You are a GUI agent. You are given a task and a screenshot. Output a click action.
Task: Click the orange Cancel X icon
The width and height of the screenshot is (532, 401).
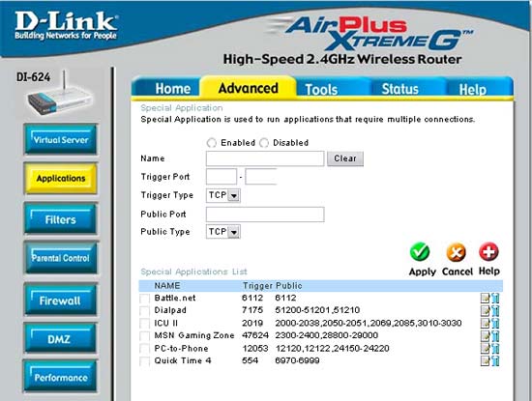(456, 252)
